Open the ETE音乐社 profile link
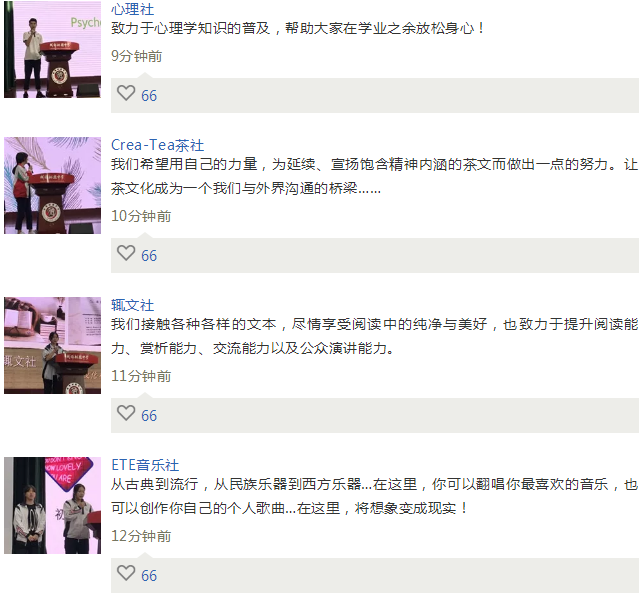Image resolution: width=642 pixels, height=602 pixels. tap(145, 465)
